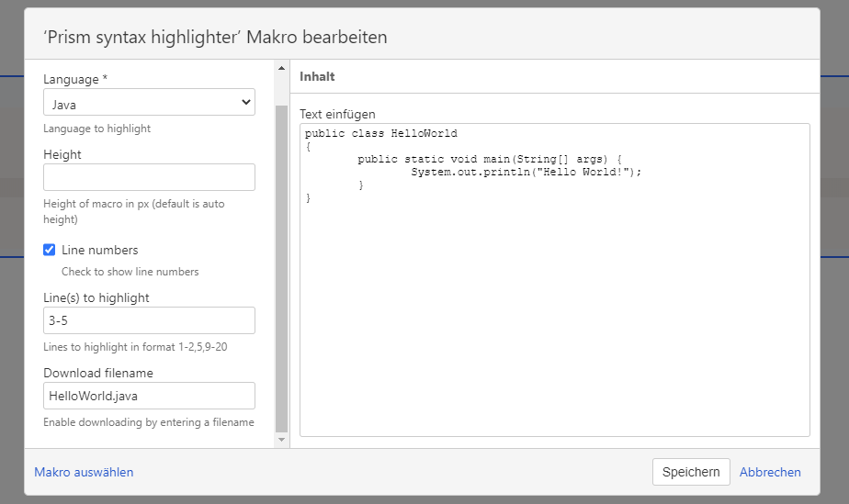Focus the Line(s) to highlight field
This screenshot has height=504, width=849.
pos(149,320)
